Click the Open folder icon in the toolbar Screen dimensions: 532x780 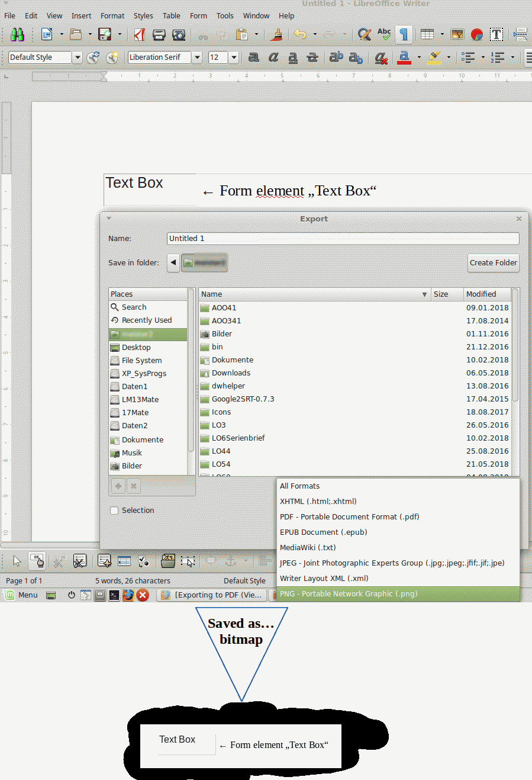76,35
